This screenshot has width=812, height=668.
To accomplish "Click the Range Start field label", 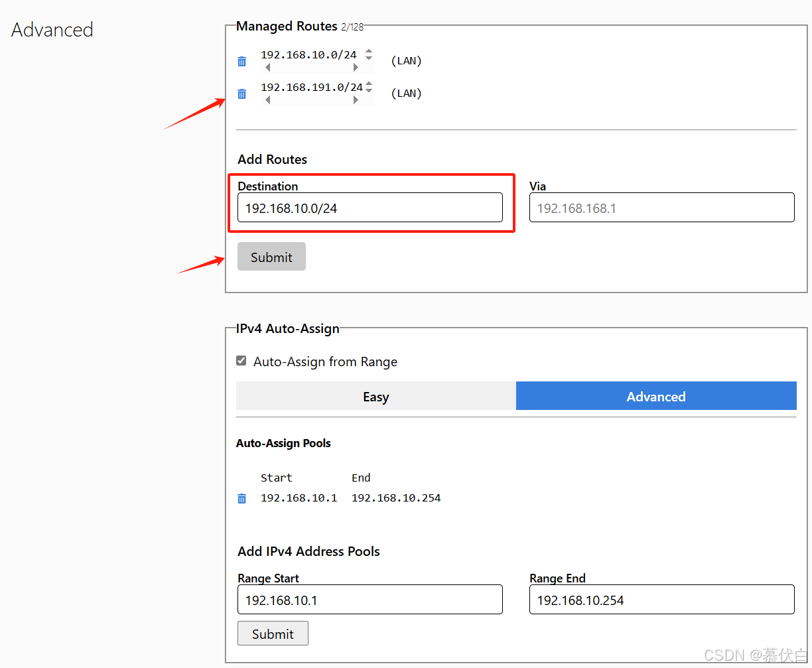I will click(x=268, y=578).
